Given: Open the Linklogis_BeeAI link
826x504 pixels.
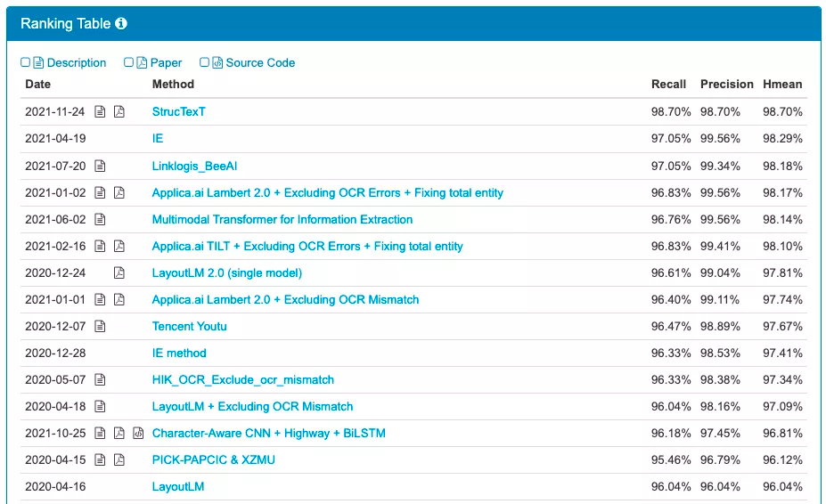Looking at the screenshot, I should (194, 166).
